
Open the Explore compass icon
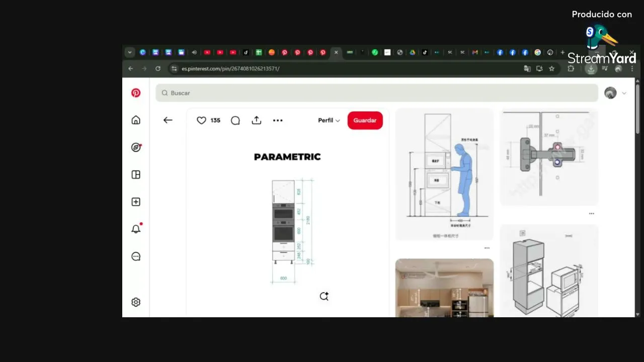[136, 147]
